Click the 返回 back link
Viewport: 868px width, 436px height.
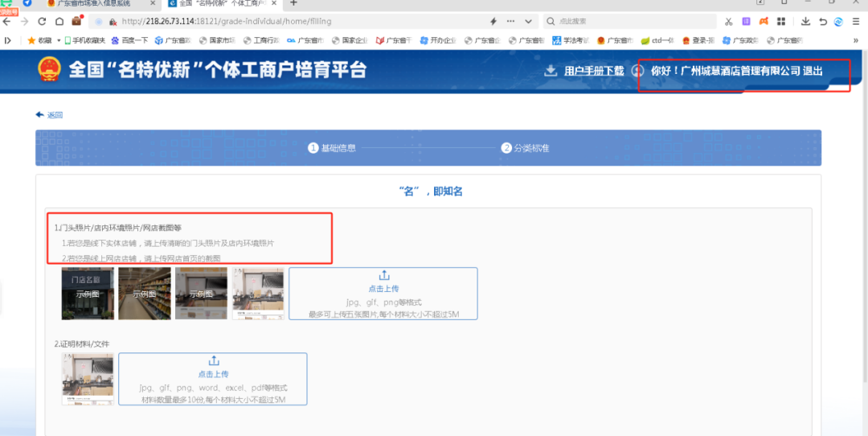[50, 115]
